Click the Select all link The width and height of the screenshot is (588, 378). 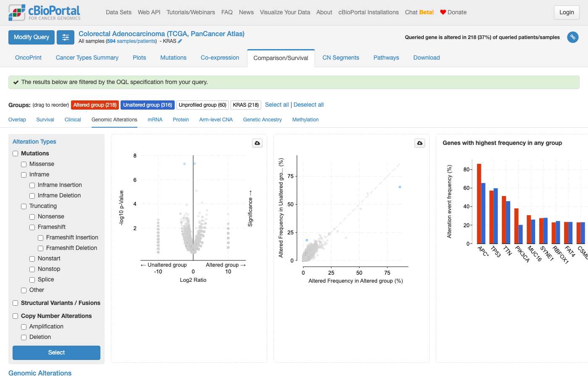coord(277,105)
